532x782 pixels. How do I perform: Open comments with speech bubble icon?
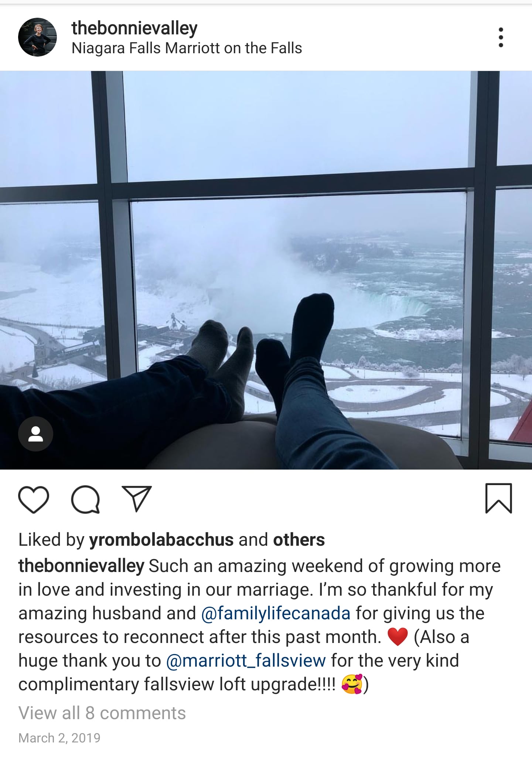[x=85, y=500]
